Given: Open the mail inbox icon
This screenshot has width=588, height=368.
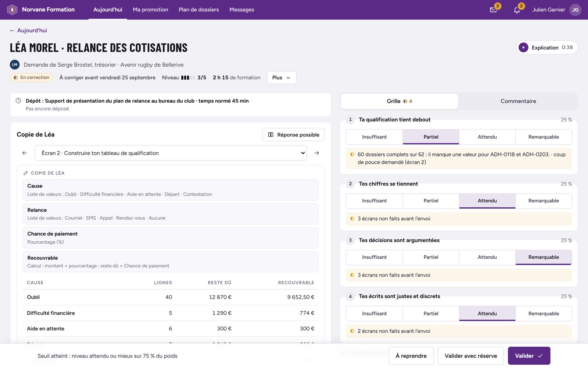Looking at the screenshot, I should [x=493, y=10].
